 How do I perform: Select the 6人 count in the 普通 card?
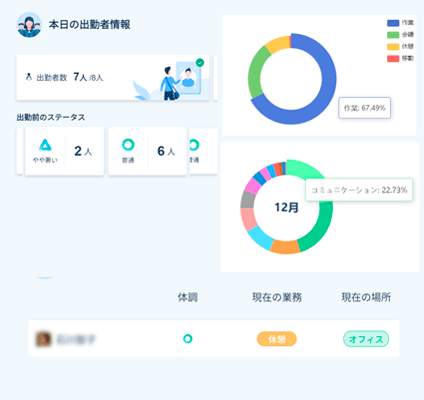point(166,151)
